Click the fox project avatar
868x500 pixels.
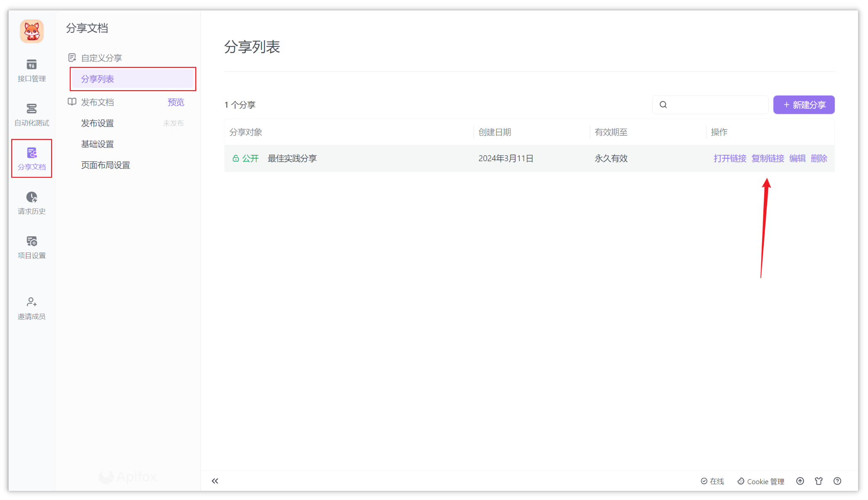31,31
